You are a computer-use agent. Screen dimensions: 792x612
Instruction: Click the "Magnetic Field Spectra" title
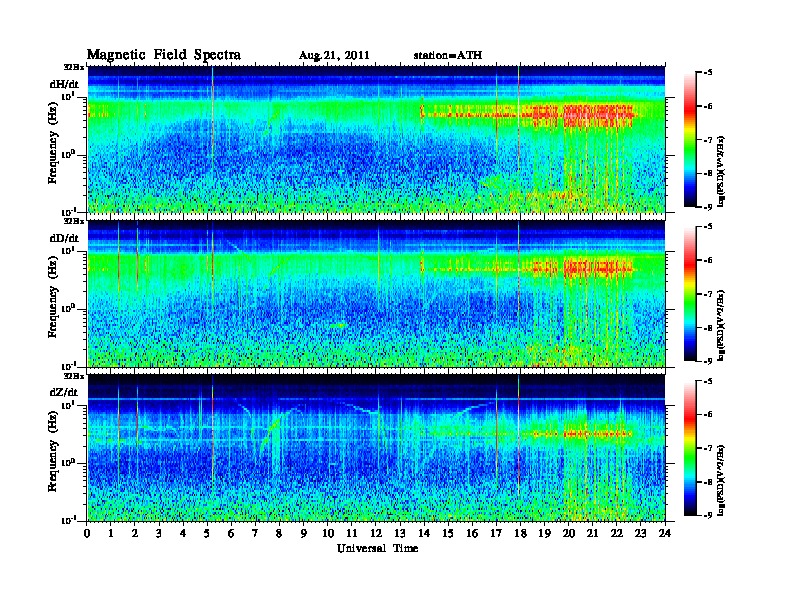pyautogui.click(x=164, y=55)
